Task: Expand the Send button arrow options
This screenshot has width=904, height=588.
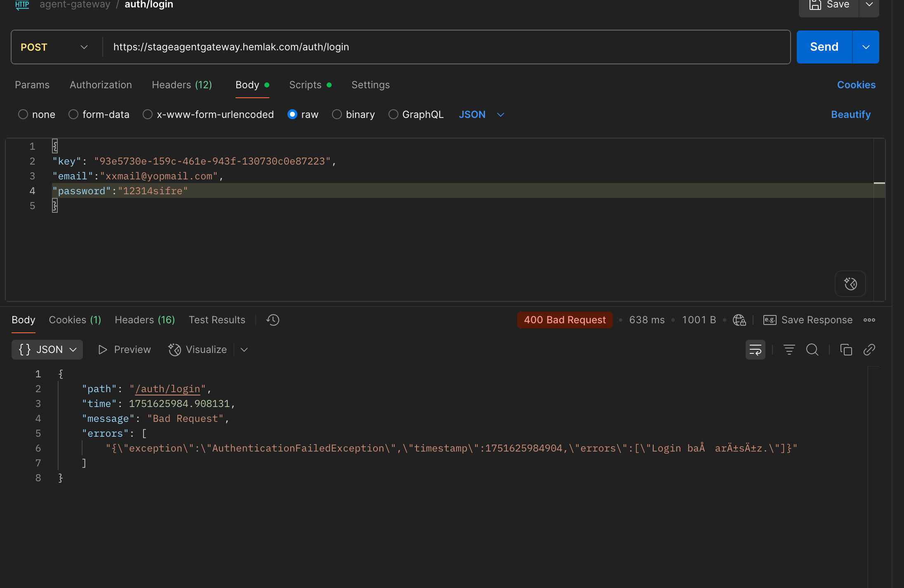Action: tap(866, 47)
